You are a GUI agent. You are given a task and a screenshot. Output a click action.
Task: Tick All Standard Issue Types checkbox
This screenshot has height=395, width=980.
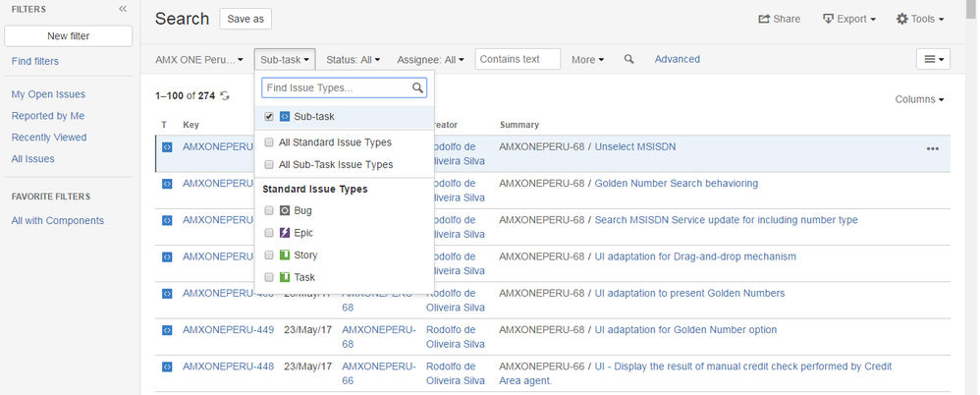[x=269, y=142]
